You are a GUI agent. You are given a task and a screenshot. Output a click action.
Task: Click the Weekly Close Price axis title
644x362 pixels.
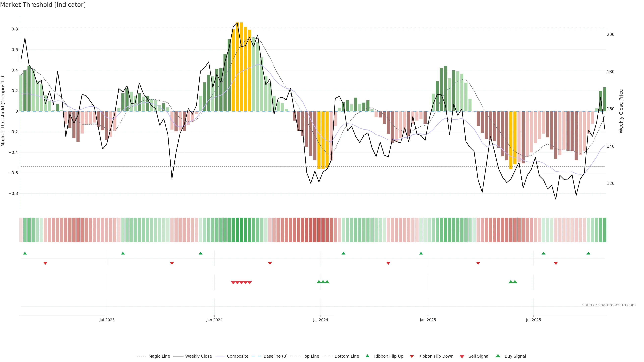point(621,111)
